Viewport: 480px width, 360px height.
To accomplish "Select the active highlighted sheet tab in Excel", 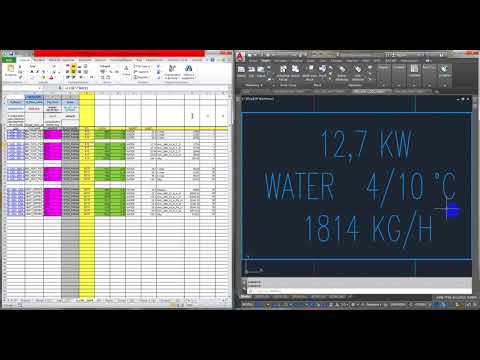I will [84, 300].
